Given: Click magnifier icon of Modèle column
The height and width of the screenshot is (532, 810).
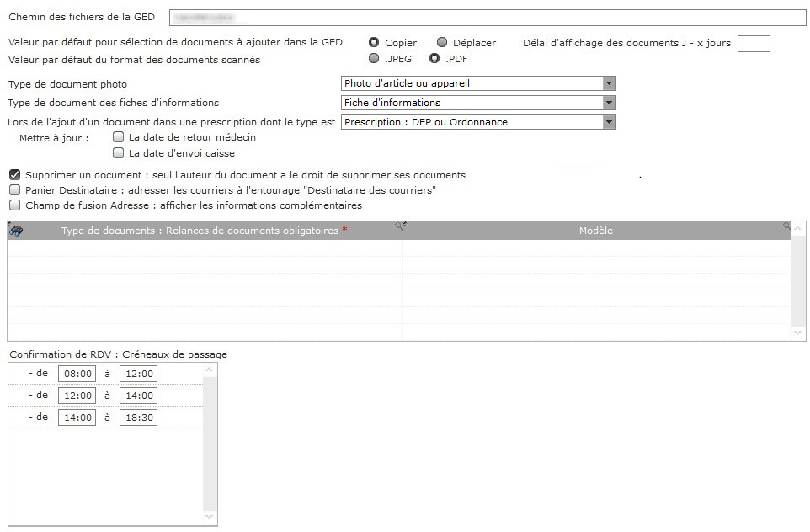Looking at the screenshot, I should coord(786,226).
